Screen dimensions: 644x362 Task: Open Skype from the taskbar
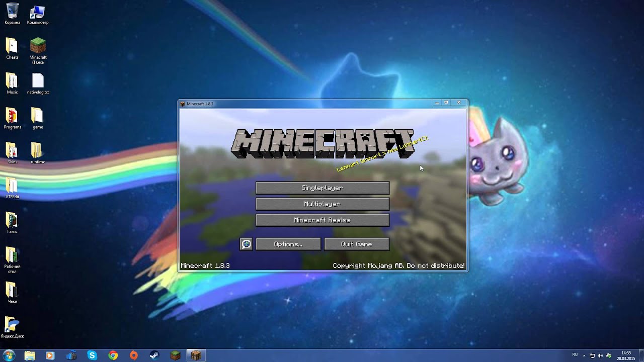pos(92,355)
